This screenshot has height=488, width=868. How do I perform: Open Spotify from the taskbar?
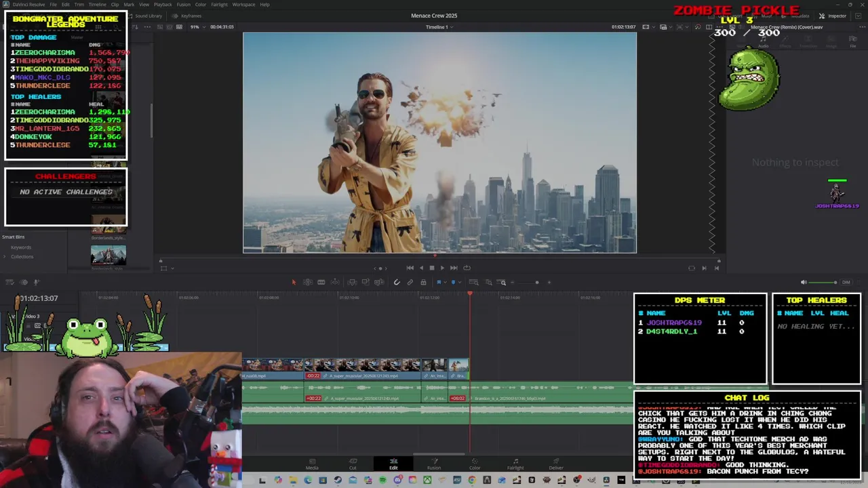coord(382,481)
